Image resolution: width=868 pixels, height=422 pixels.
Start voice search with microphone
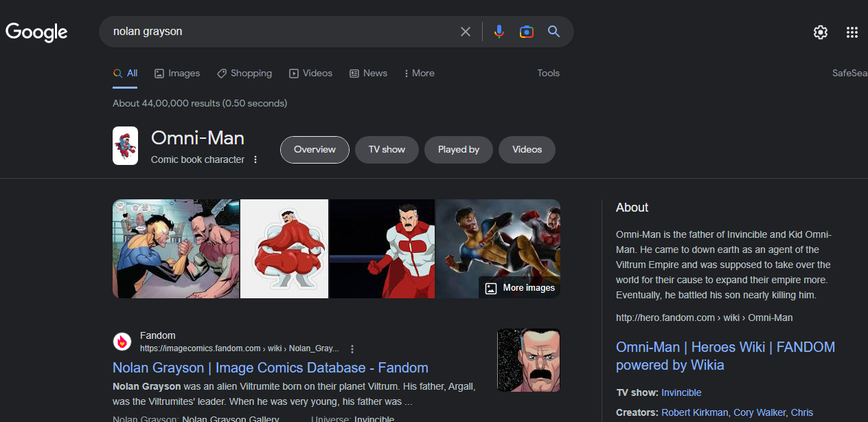pos(499,32)
